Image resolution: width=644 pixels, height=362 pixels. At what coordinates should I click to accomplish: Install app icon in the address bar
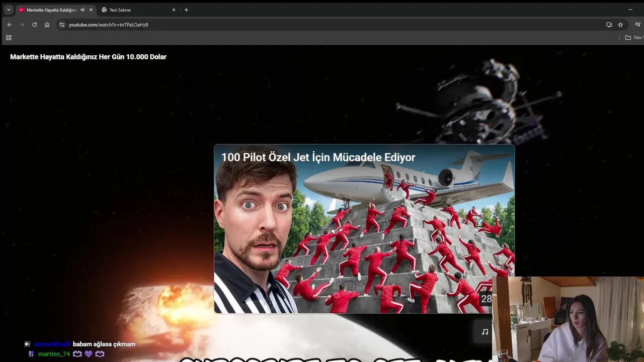[609, 25]
